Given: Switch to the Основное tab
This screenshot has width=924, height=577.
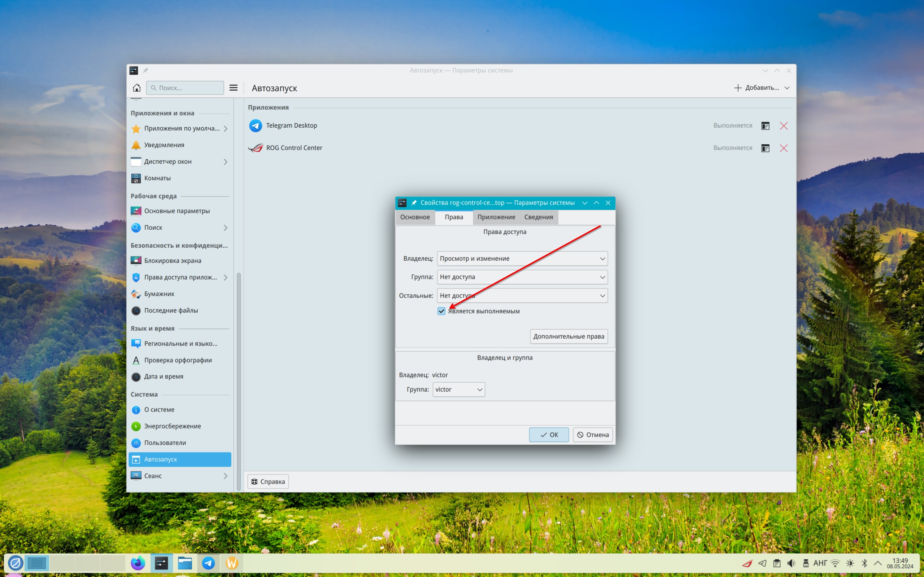Looking at the screenshot, I should (x=415, y=217).
